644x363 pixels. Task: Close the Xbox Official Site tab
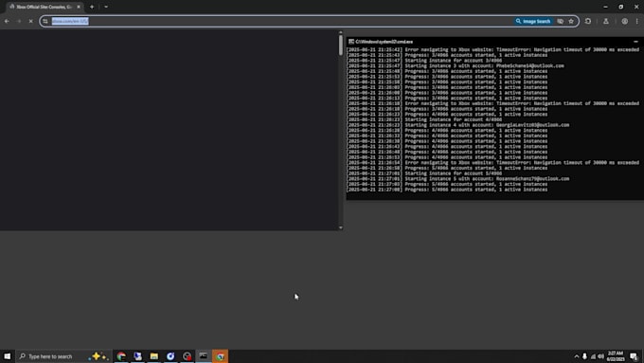79,7
